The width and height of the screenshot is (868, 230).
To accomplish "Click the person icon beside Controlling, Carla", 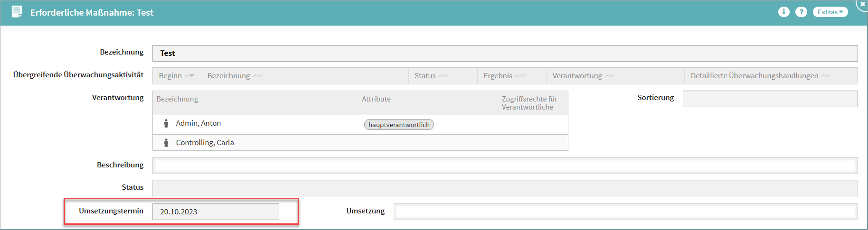I will tap(166, 143).
